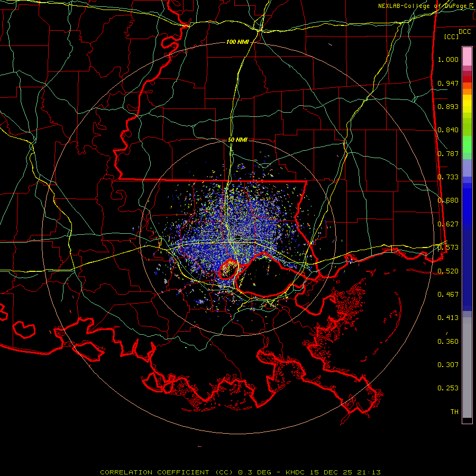Click the 0.680 legend value

pyautogui.click(x=448, y=200)
